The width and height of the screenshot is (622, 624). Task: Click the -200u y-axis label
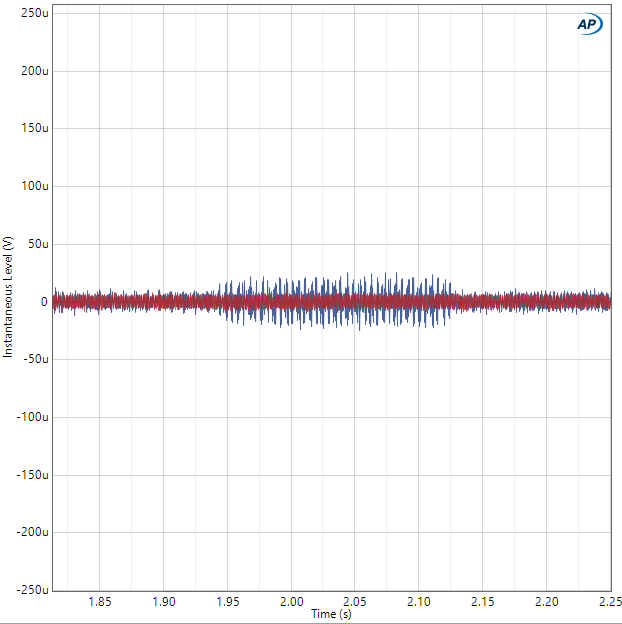coord(33,532)
